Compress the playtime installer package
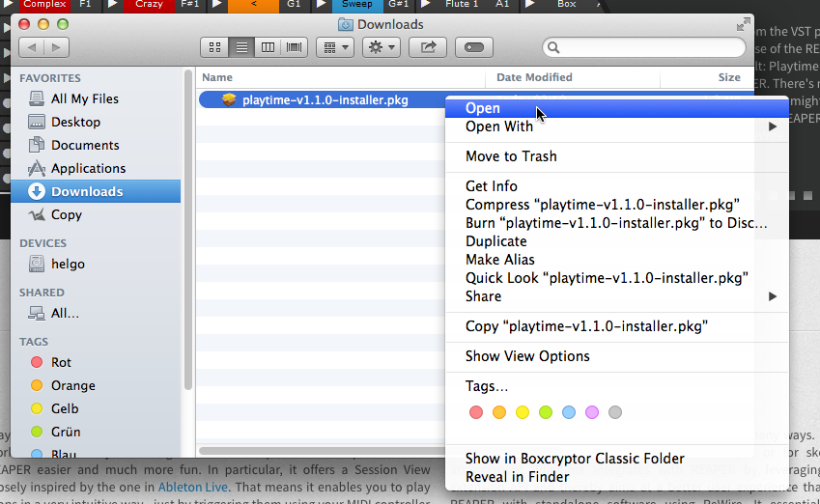The height and width of the screenshot is (504, 820). [x=616, y=205]
